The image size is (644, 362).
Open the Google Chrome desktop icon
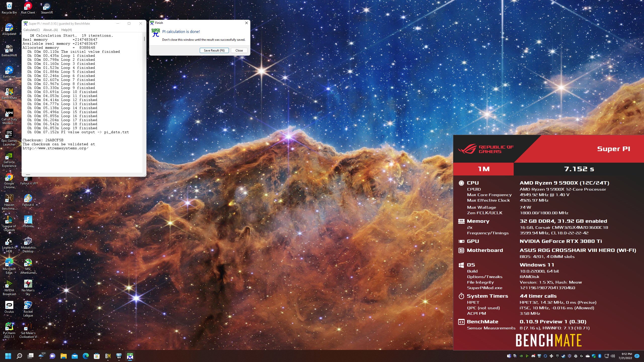(x=9, y=181)
